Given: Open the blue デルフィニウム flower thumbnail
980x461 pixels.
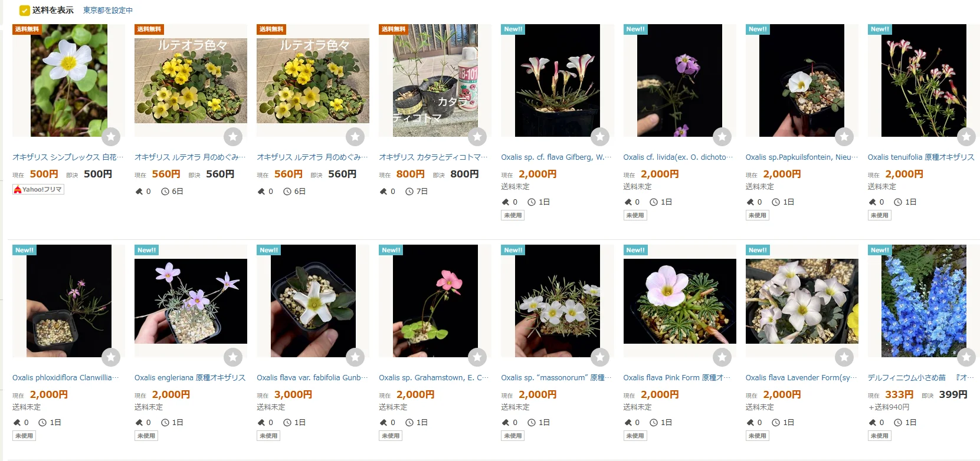Looking at the screenshot, I should point(924,301).
